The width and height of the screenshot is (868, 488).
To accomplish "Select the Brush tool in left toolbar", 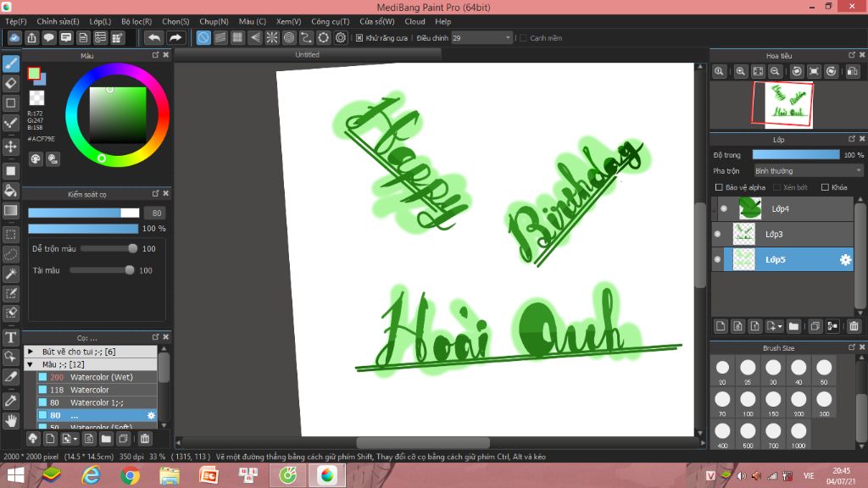I will click(10, 64).
